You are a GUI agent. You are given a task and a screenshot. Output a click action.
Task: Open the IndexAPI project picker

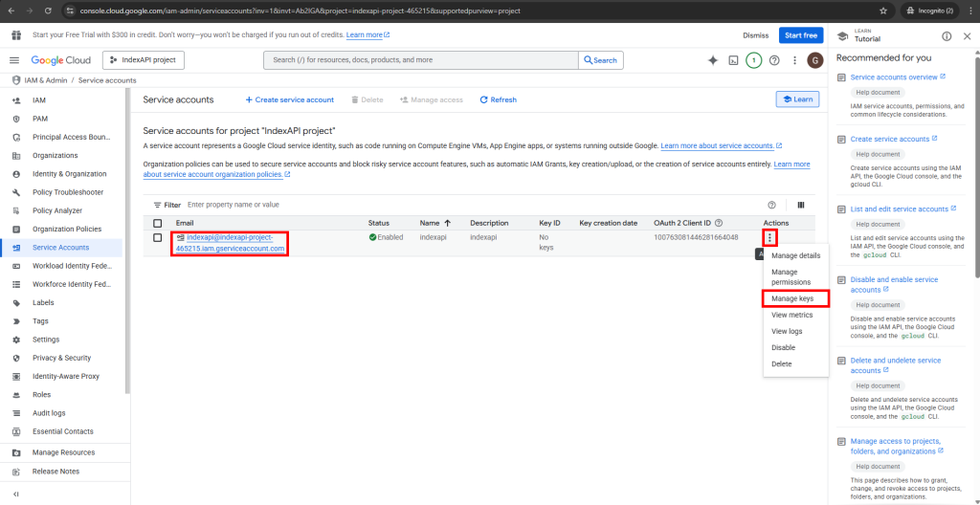point(143,60)
